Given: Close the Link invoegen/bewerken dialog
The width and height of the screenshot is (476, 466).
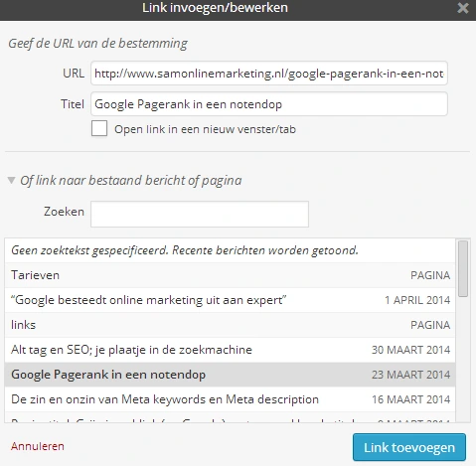Looking at the screenshot, I should (x=463, y=8).
